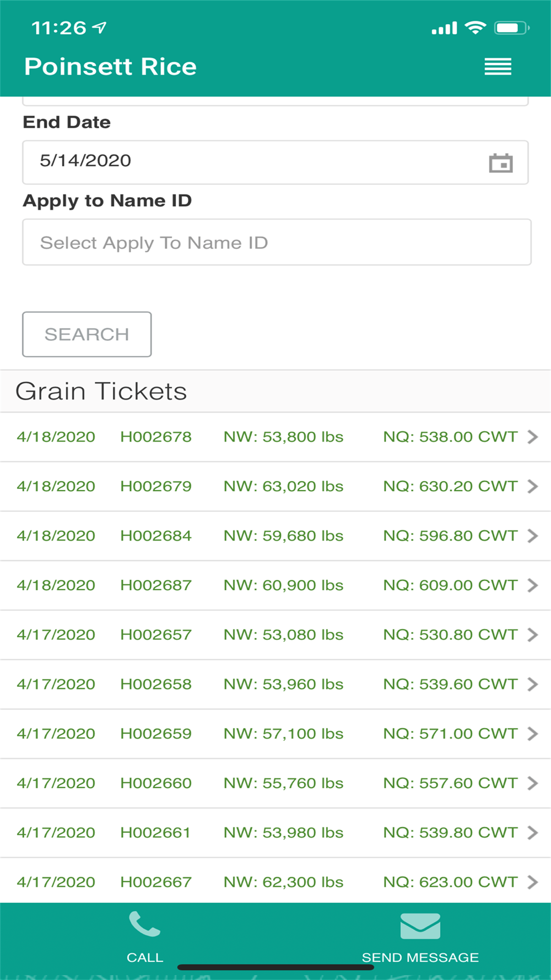Click net weight NW: 53,980 lbs
This screenshot has height=980, width=551.
(x=283, y=833)
